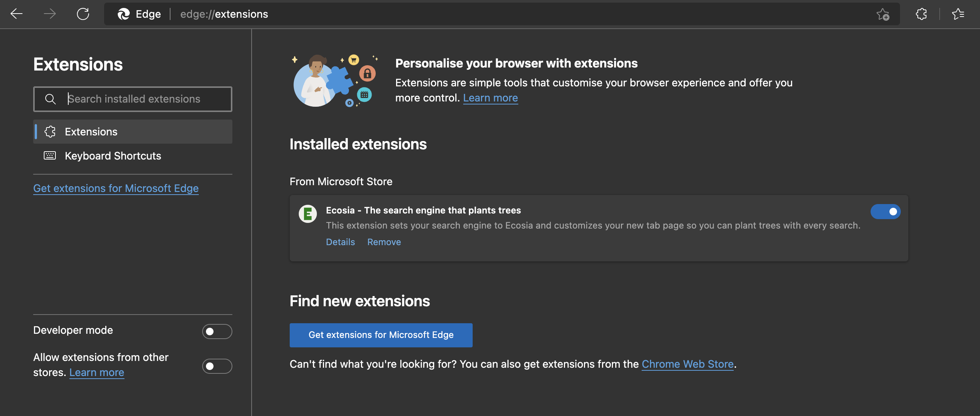
Task: Click the search magnifier icon
Action: [x=50, y=99]
